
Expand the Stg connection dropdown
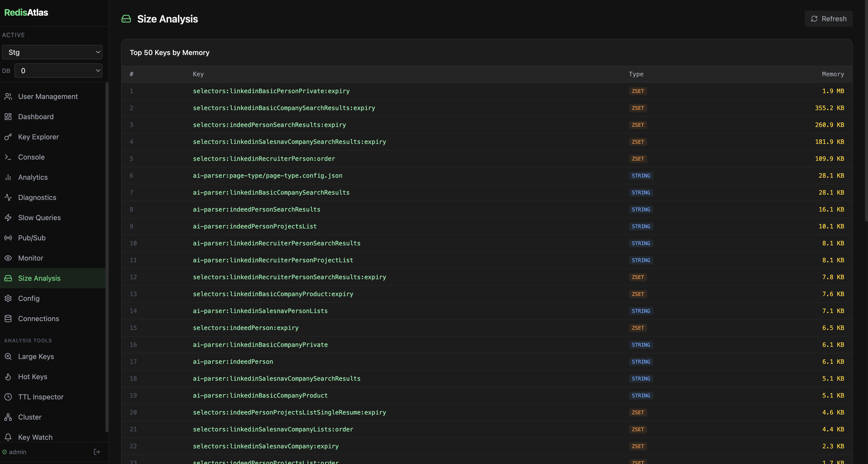pos(52,52)
